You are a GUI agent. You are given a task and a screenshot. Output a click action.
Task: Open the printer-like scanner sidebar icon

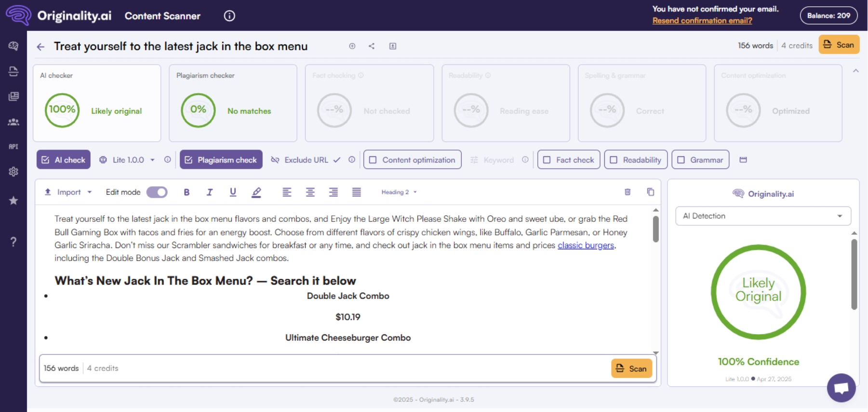coord(13,71)
